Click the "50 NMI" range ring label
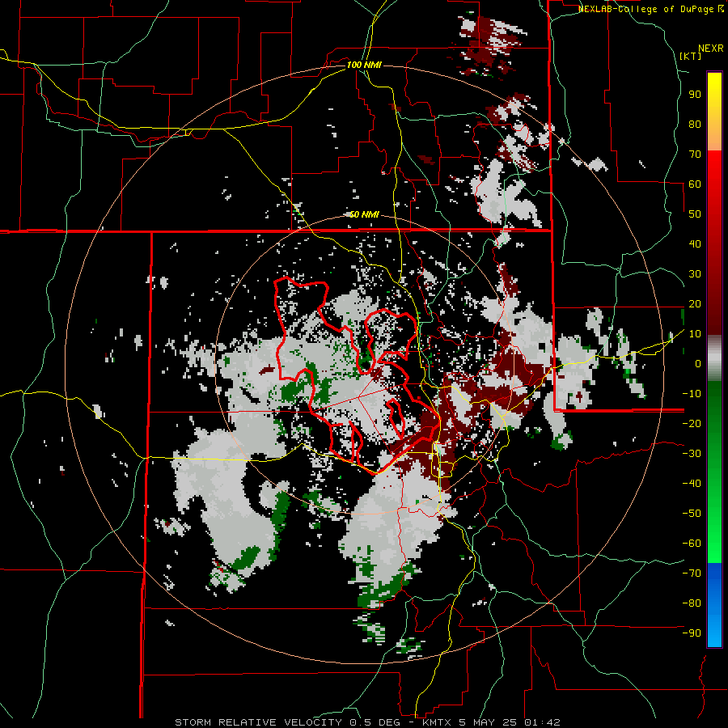The height and width of the screenshot is (728, 728). [x=364, y=214]
